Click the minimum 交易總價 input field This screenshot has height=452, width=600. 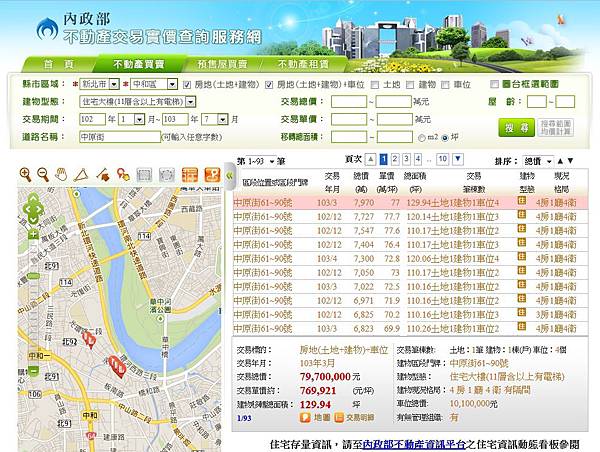pos(349,101)
